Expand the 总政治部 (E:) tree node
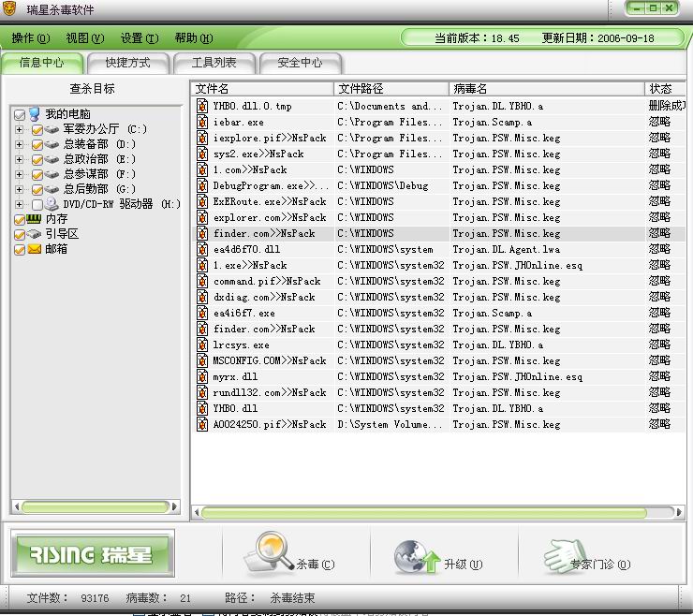The width and height of the screenshot is (693, 616). (x=19, y=159)
